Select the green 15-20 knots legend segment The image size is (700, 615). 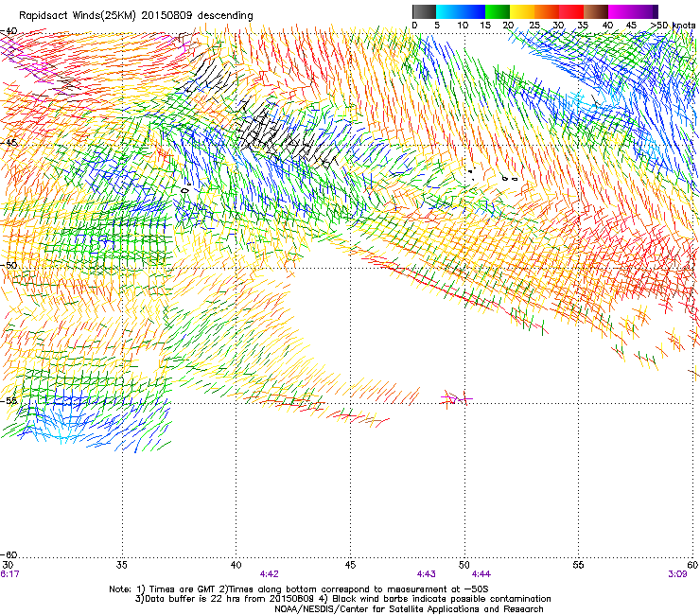click(498, 11)
